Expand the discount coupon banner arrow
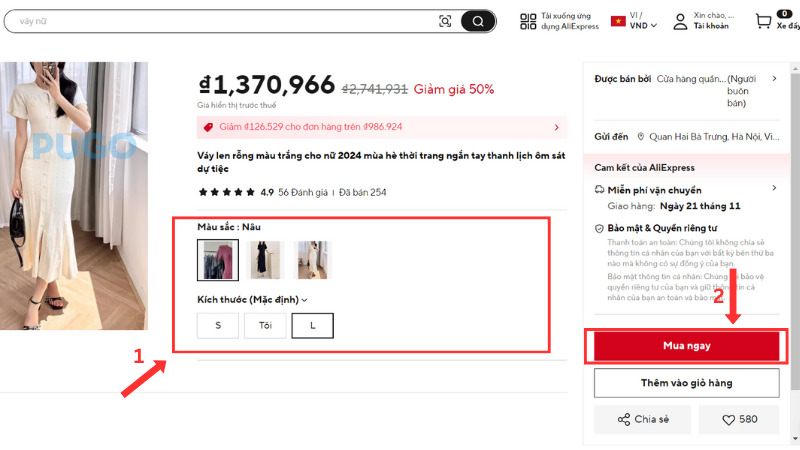The image size is (800, 450). (557, 127)
